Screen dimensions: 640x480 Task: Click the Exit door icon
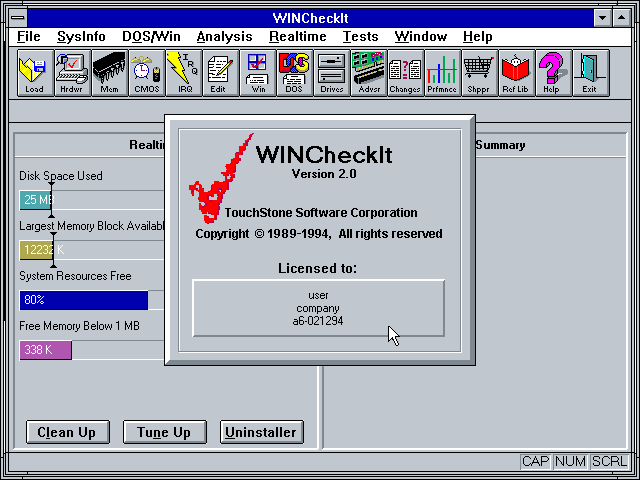tap(591, 73)
